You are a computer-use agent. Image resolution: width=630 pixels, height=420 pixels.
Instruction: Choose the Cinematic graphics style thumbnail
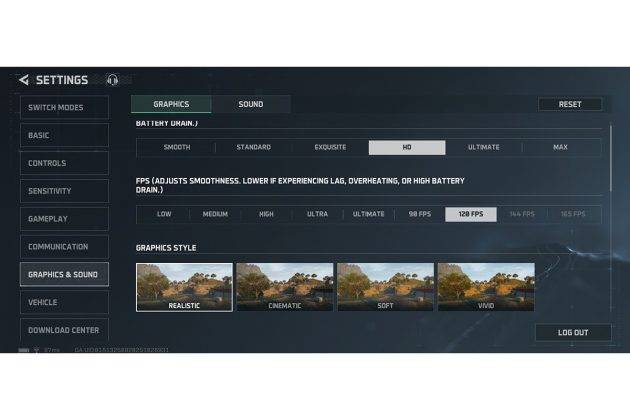[x=285, y=287]
